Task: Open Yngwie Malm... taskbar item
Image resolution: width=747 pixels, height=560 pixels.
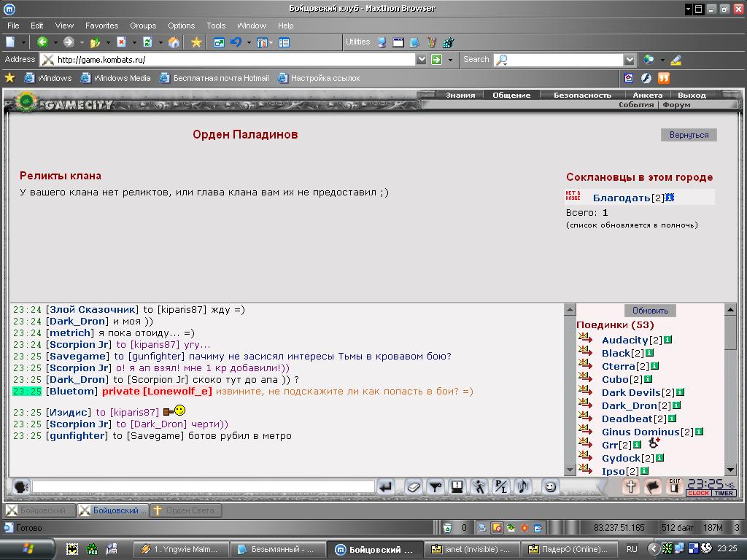Action: pos(181,549)
